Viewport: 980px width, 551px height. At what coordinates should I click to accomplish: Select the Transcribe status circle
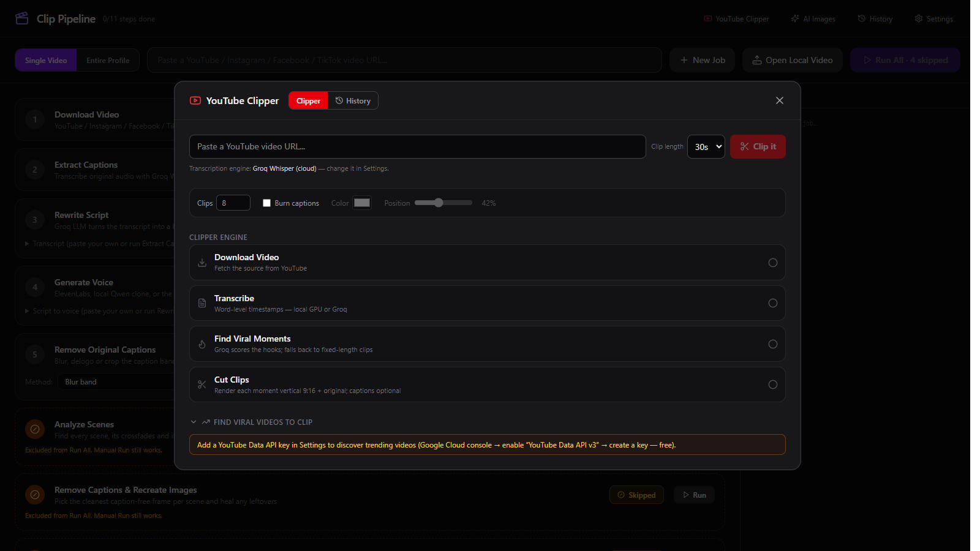[x=773, y=303]
